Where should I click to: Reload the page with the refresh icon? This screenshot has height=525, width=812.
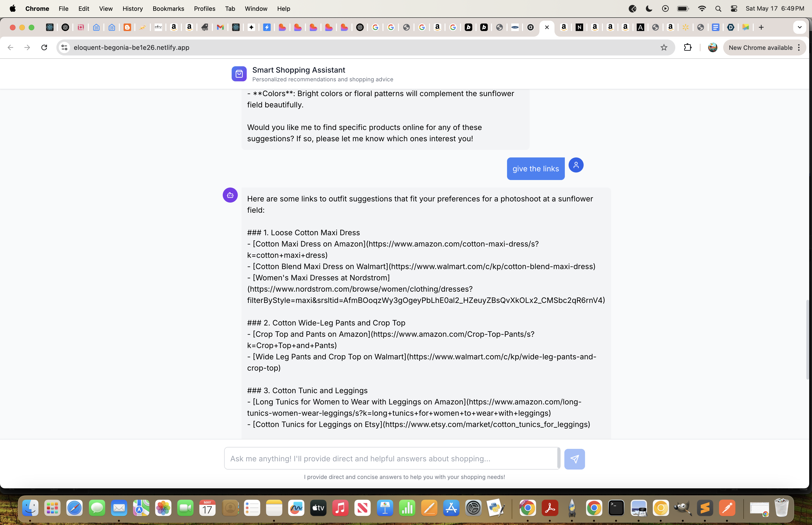click(44, 47)
